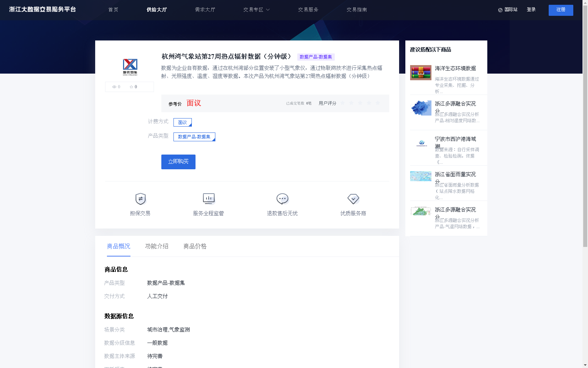The height and width of the screenshot is (368, 588).
Task: Open 交易服务 navigation item
Action: click(x=308, y=10)
